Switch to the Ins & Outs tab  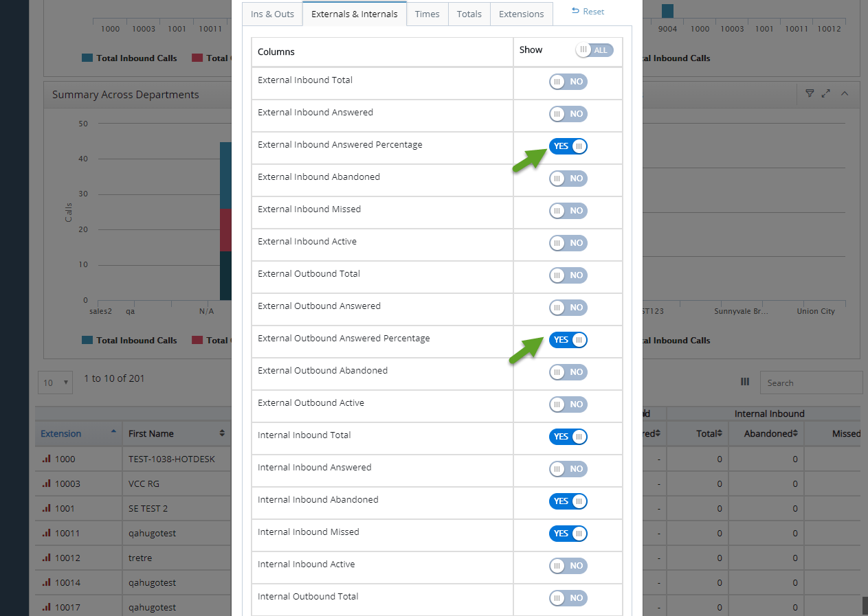click(x=272, y=14)
